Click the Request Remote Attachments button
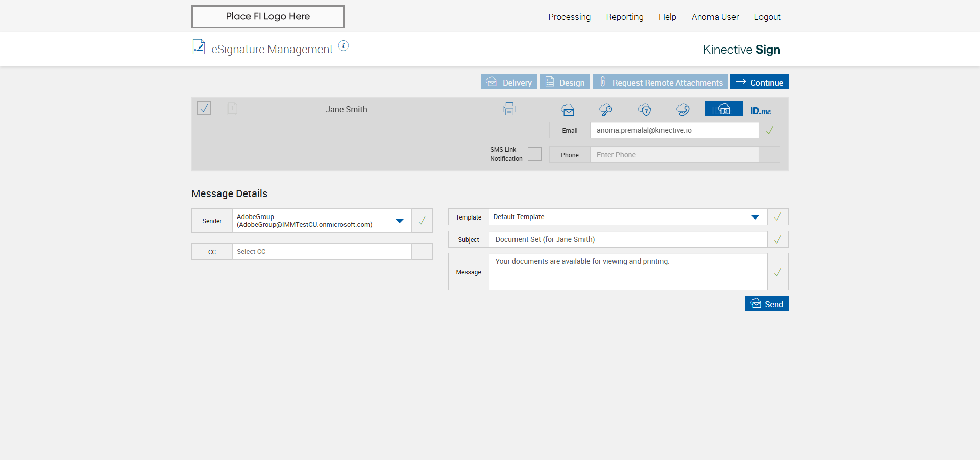980x460 pixels. 660,82
